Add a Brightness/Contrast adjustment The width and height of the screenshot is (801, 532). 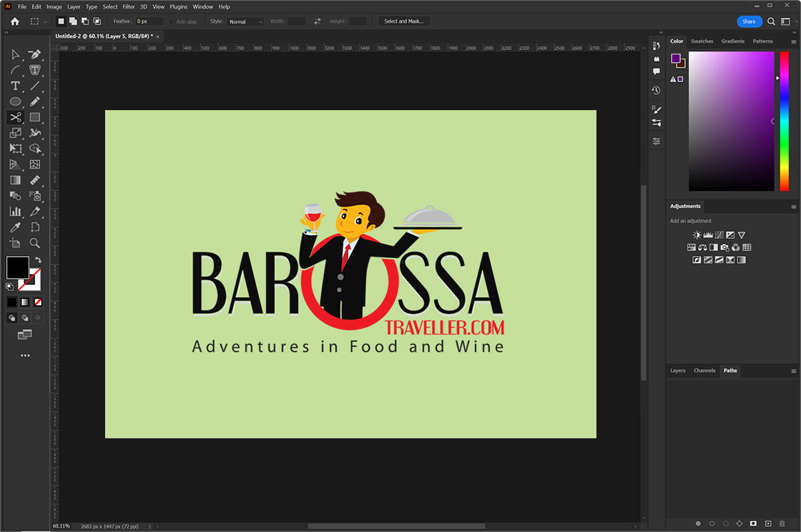pos(697,235)
